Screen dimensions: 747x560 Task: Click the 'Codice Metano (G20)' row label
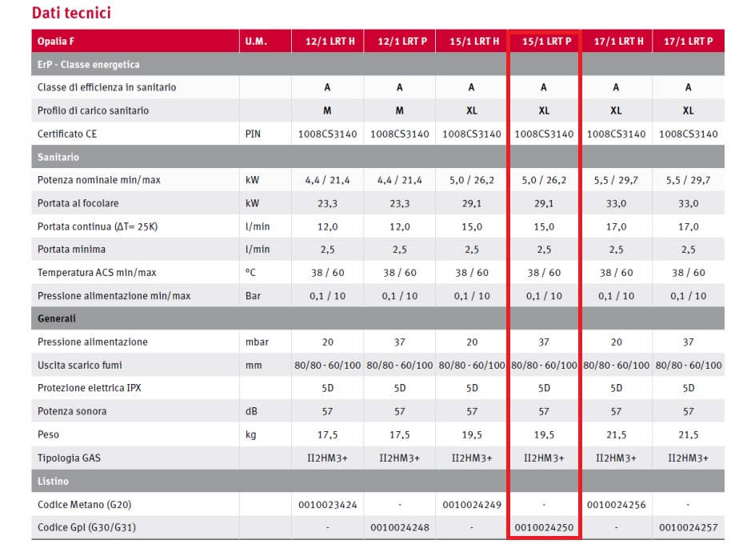pyautogui.click(x=84, y=505)
